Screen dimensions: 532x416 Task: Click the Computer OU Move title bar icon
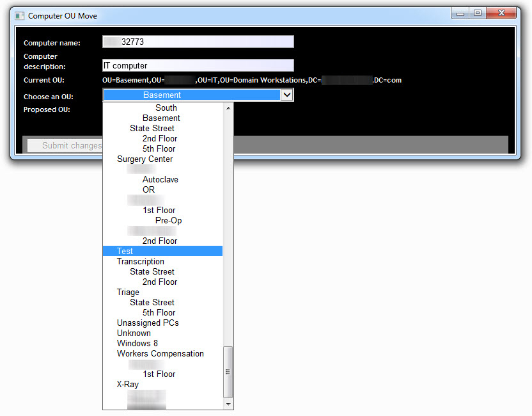tap(19, 15)
